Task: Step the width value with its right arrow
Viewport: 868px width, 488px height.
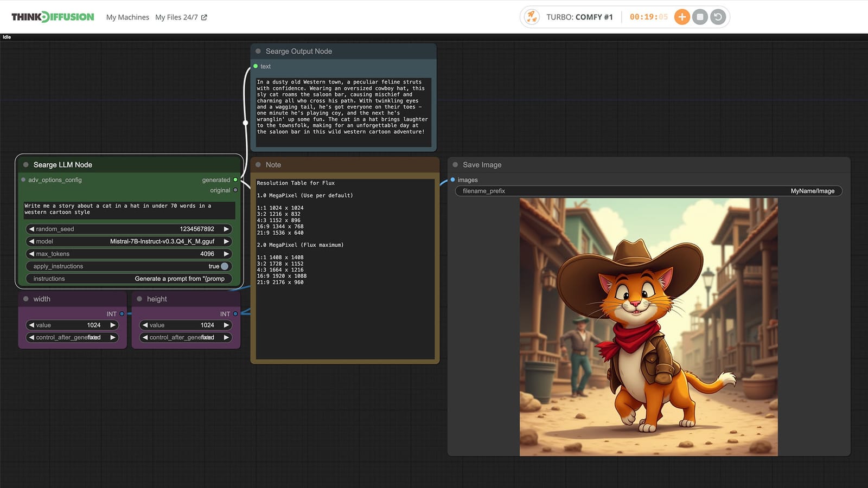Action: pos(113,325)
